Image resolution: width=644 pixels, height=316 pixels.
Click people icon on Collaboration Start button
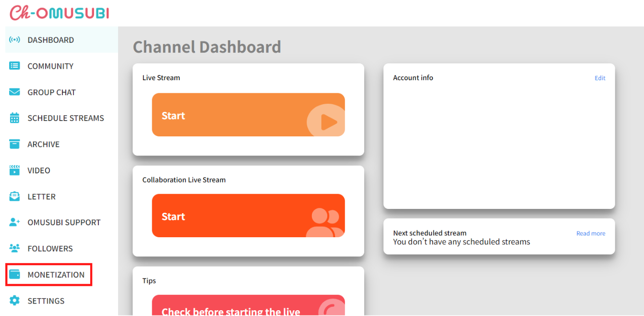(x=325, y=222)
